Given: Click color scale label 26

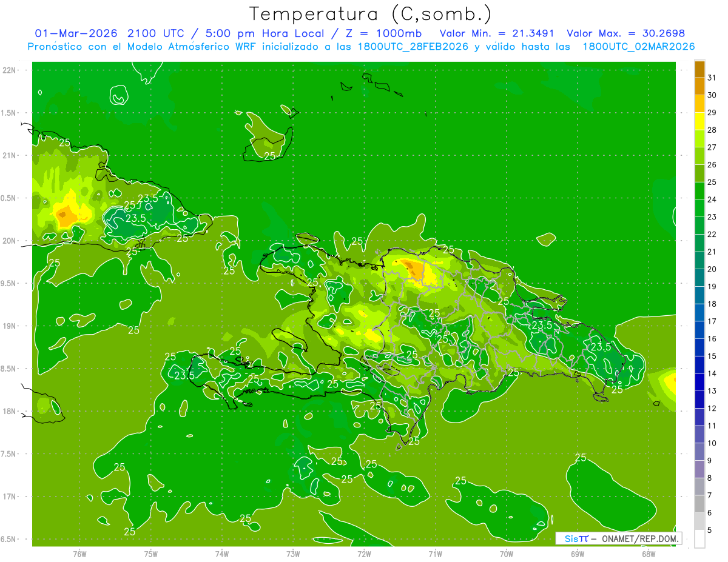Looking at the screenshot, I should point(712,165).
